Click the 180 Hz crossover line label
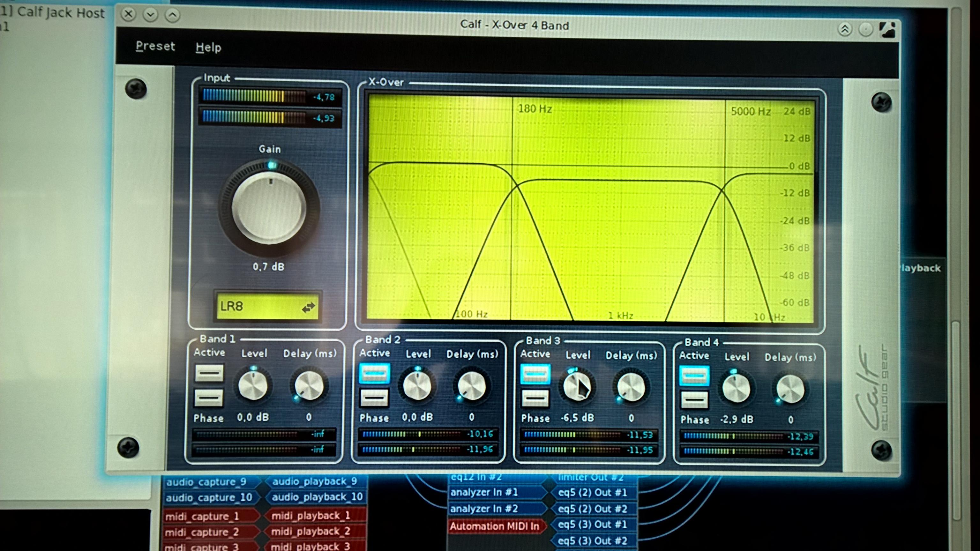 535,109
